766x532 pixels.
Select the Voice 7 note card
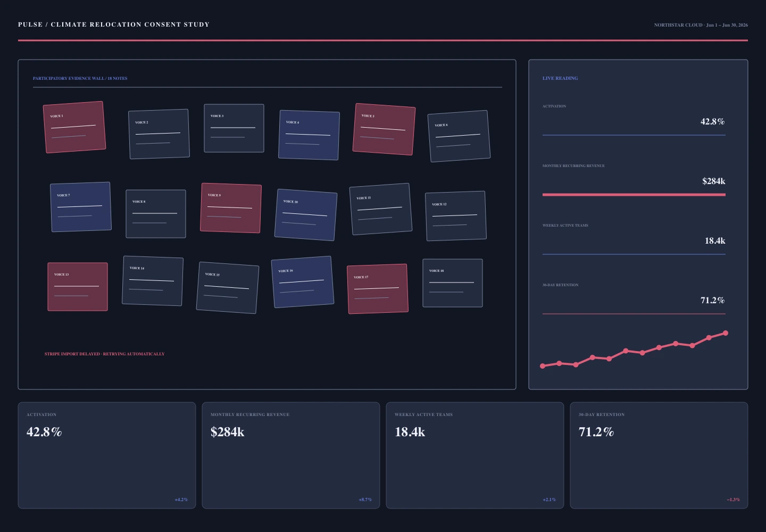pyautogui.click(x=81, y=207)
